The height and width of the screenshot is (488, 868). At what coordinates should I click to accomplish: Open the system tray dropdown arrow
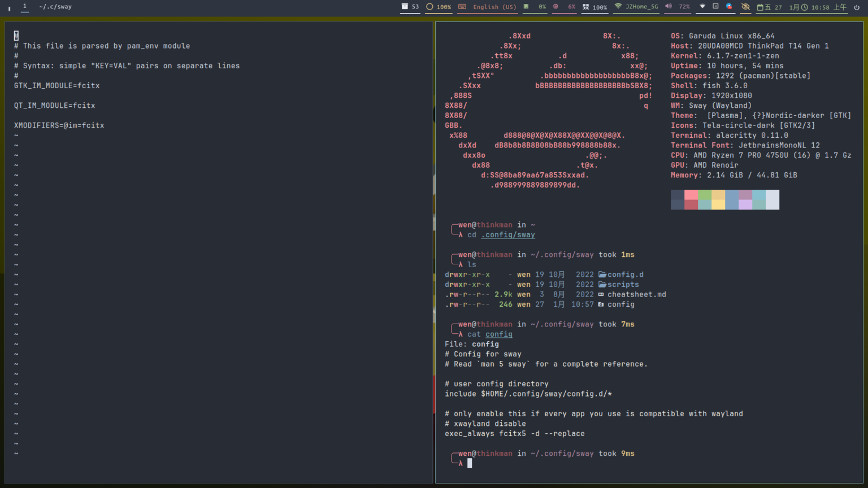[702, 7]
